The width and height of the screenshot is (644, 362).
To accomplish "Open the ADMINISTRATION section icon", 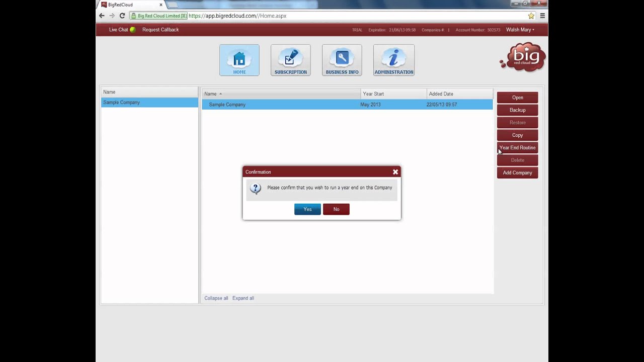I will (394, 60).
